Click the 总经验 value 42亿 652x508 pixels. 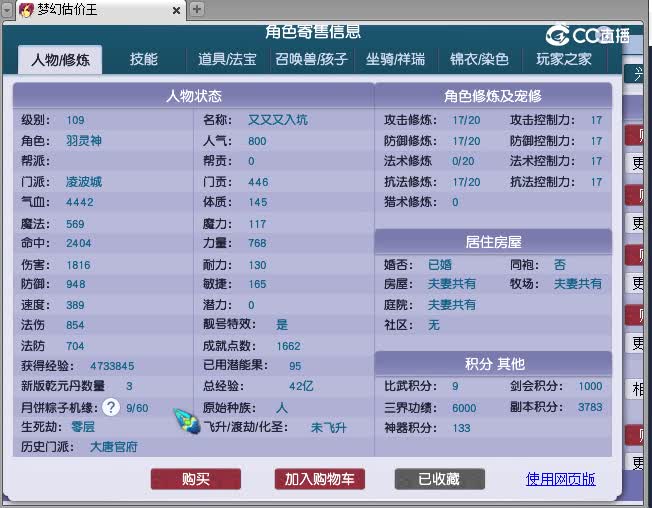coord(301,386)
